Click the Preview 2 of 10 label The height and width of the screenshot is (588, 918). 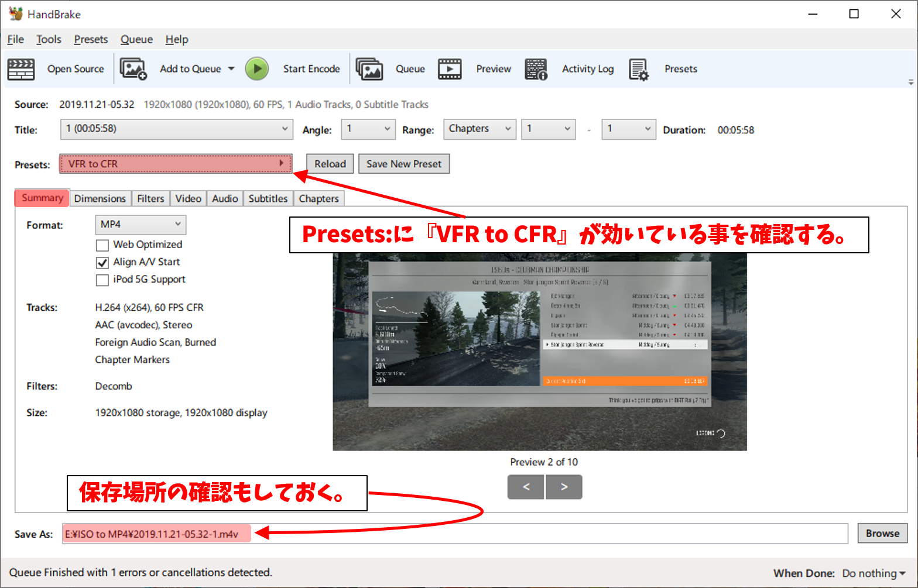click(544, 462)
